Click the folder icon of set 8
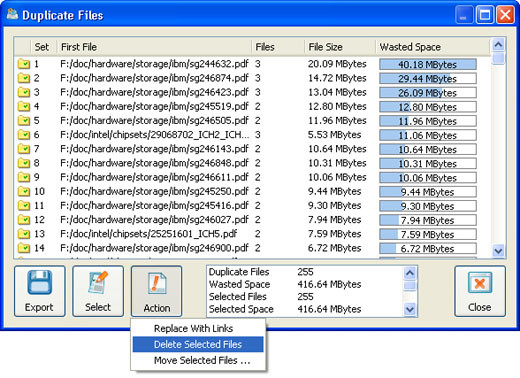Screen dimensions: 520x378 24,163
